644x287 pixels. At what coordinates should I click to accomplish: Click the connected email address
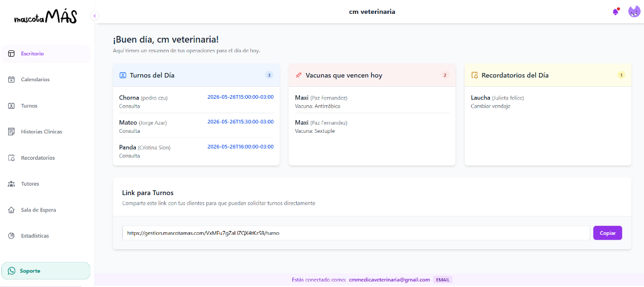pyautogui.click(x=389, y=279)
